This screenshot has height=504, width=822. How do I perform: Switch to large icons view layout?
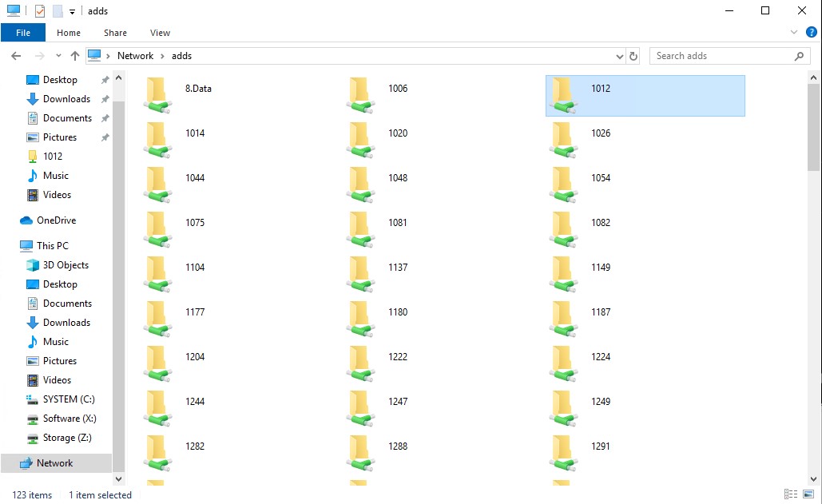[x=808, y=494]
